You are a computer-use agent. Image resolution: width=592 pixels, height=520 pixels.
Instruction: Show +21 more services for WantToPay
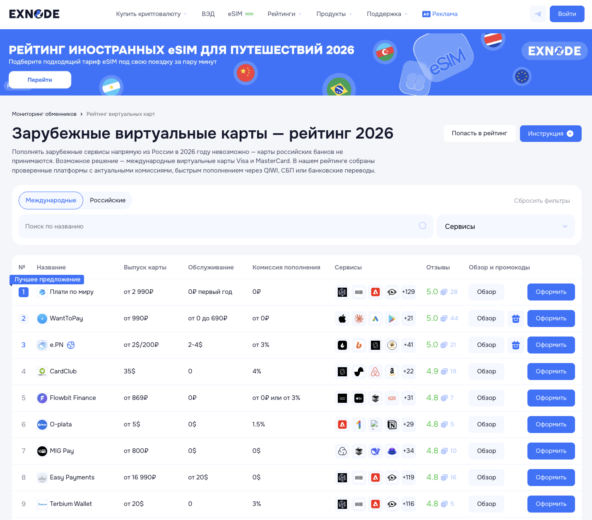(408, 318)
